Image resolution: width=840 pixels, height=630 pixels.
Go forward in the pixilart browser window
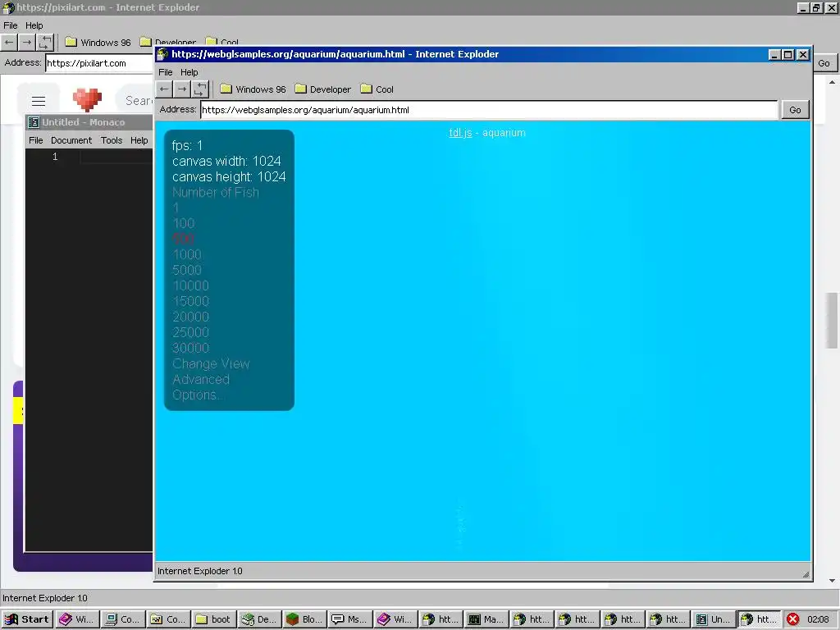[x=27, y=43]
